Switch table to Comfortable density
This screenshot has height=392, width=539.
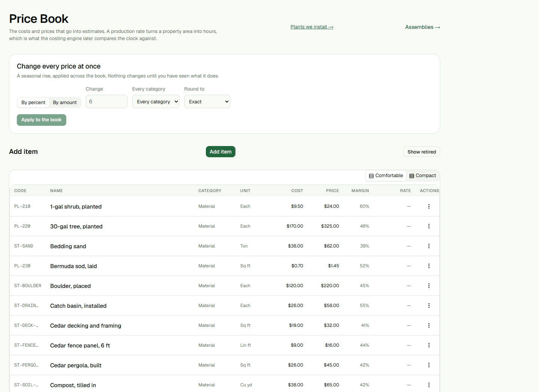click(386, 176)
